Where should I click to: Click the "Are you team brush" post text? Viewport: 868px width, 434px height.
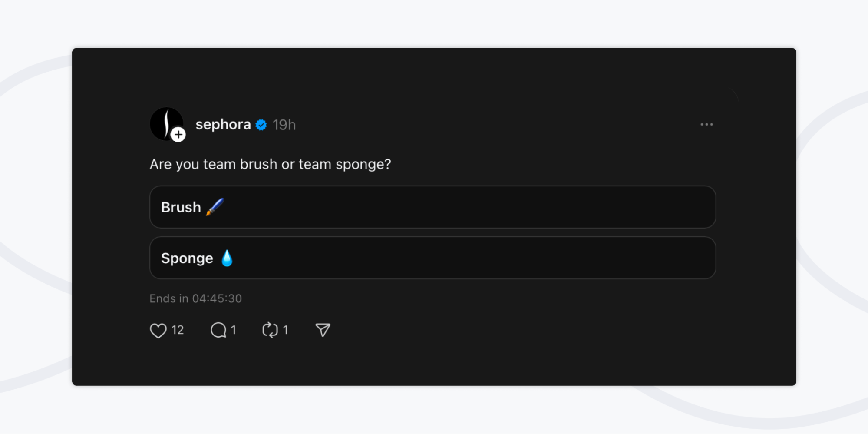270,164
